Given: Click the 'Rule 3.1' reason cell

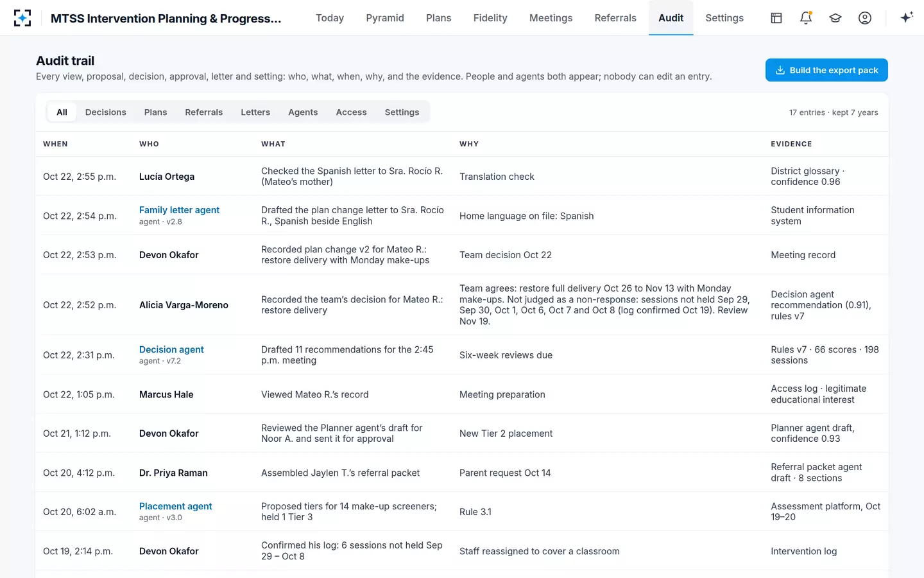Looking at the screenshot, I should tap(475, 512).
